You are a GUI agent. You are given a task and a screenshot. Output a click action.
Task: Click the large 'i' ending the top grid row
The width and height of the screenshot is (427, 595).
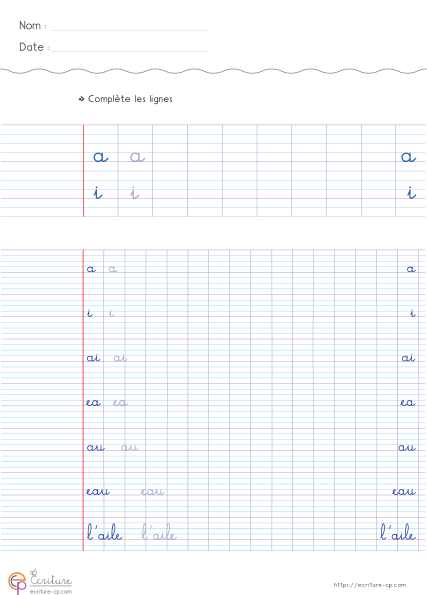coord(411,192)
